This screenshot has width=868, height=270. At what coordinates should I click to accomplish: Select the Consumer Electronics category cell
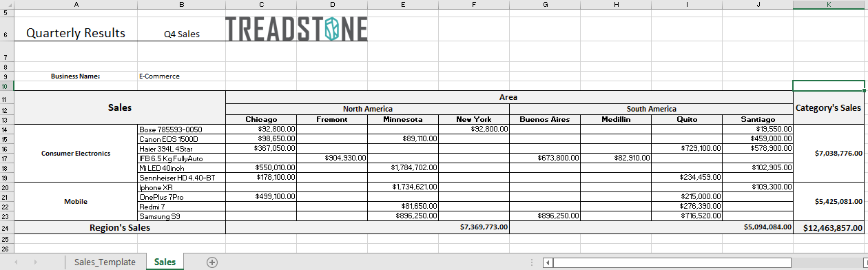point(76,153)
